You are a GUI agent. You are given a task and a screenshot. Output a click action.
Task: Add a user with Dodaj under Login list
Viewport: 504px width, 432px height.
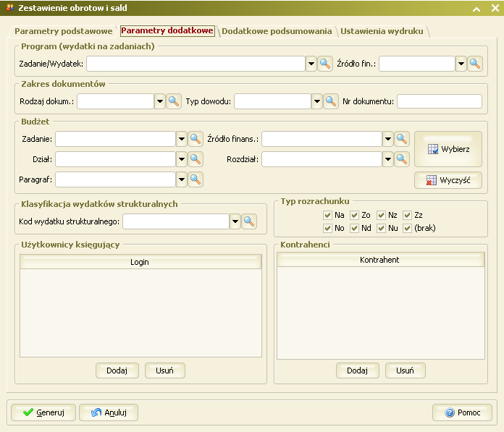117,370
